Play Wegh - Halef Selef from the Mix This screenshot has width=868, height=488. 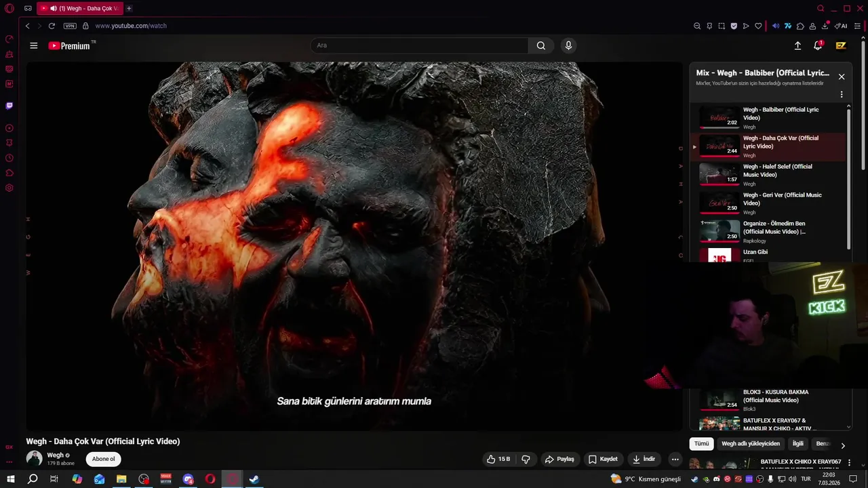coord(768,174)
